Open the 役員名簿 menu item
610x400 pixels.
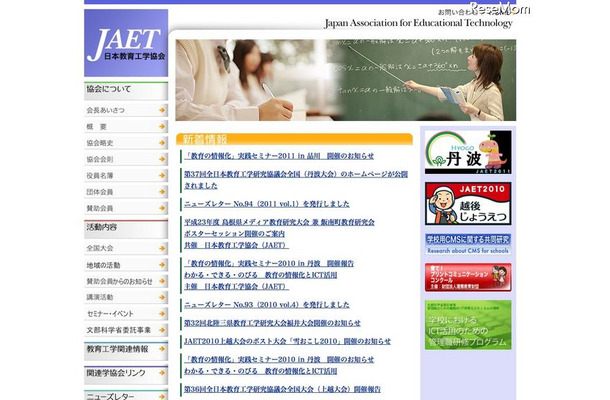(126, 175)
